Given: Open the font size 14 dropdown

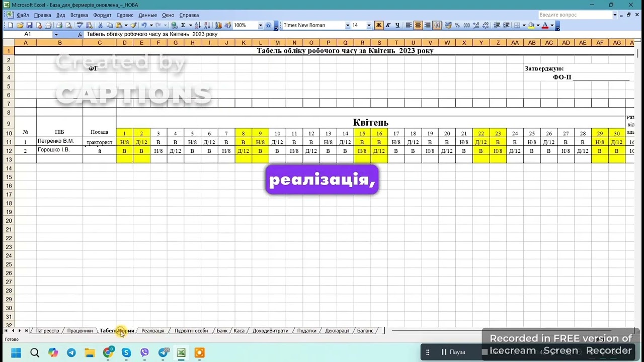Looking at the screenshot, I should (369, 25).
